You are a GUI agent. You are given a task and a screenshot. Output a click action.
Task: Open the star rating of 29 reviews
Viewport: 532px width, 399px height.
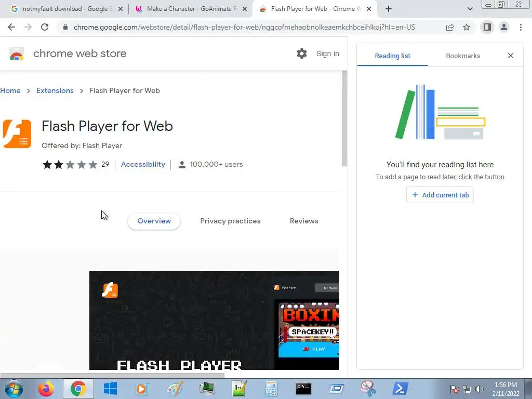point(76,165)
